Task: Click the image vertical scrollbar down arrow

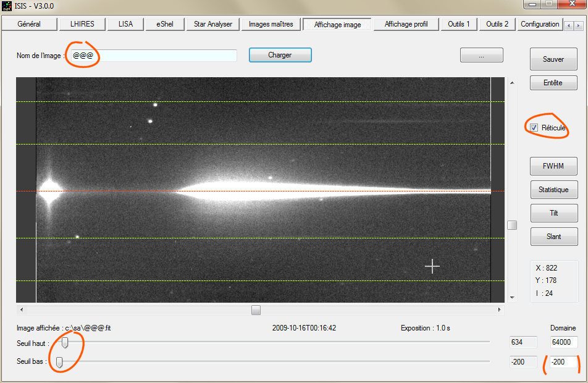Action: pyautogui.click(x=511, y=297)
